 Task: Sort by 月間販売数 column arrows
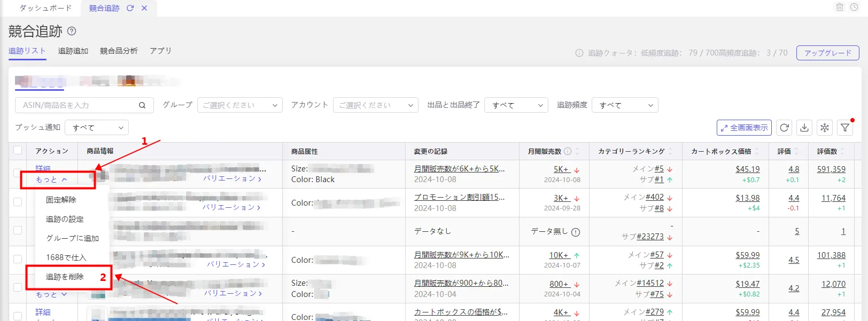click(x=577, y=151)
